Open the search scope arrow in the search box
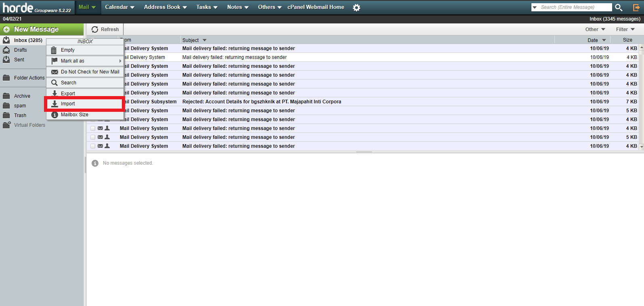Screen dimensions: 644x306 [x=535, y=7]
